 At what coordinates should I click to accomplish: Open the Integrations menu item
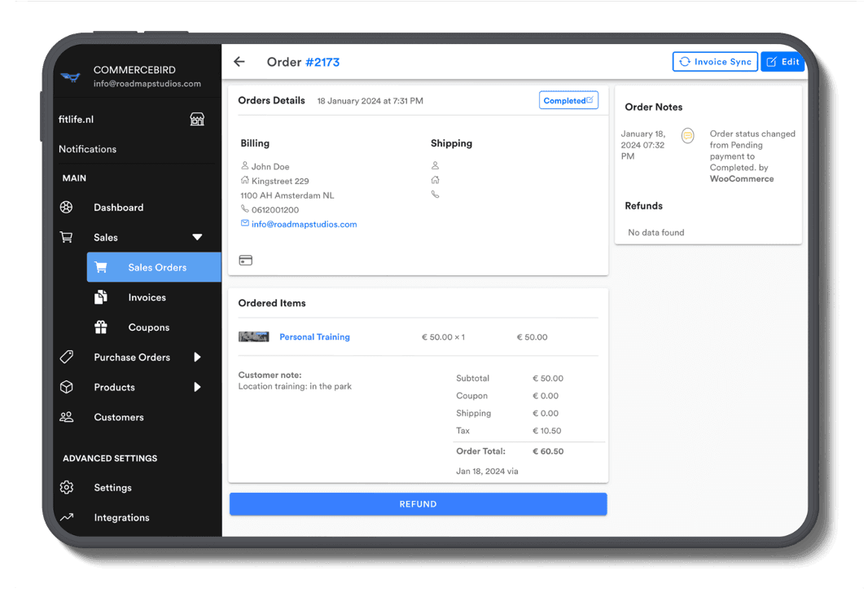point(122,518)
